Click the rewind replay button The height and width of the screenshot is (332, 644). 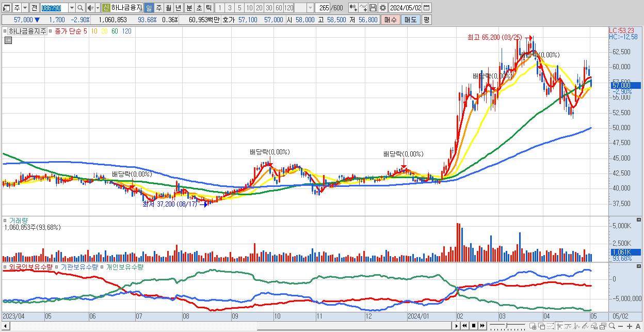tap(464, 326)
